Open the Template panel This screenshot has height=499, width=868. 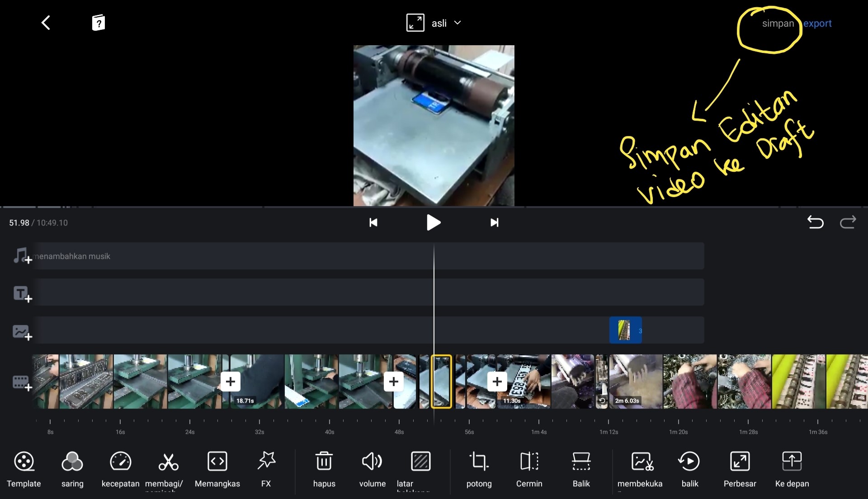tap(24, 468)
